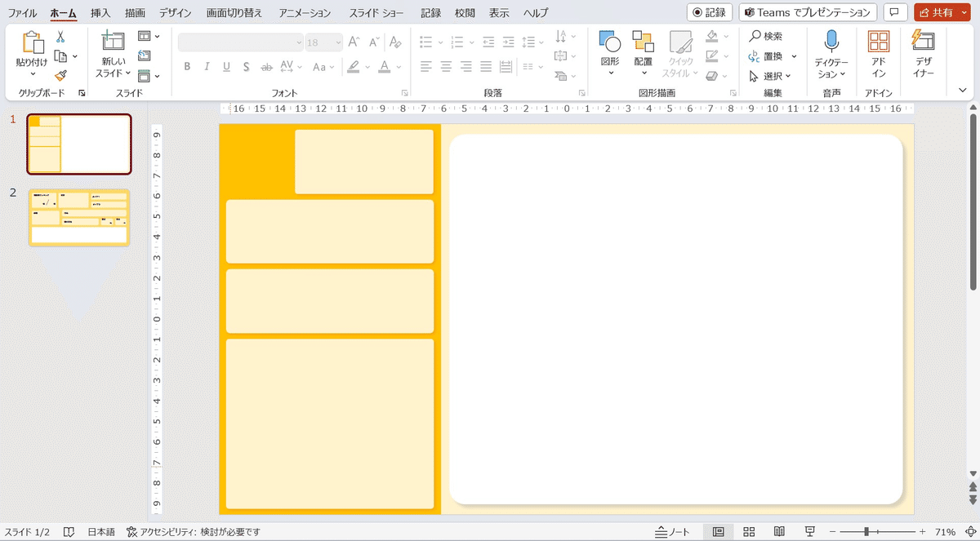Switch to the アニメーション tab
This screenshot has width=980, height=541.
point(305,13)
